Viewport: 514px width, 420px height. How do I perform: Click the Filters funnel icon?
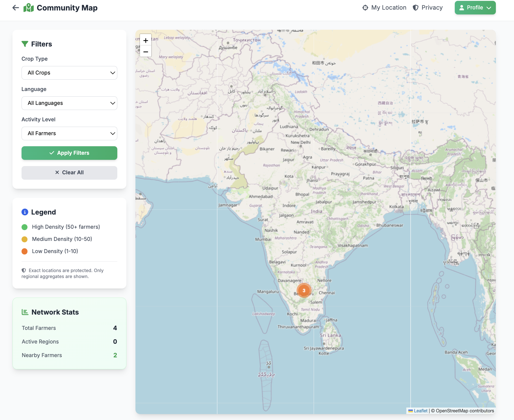coord(25,44)
